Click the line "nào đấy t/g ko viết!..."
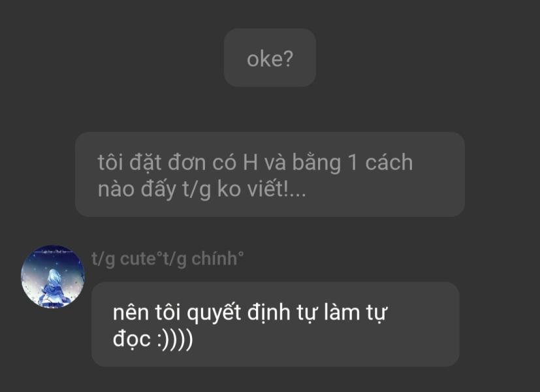540x392 pixels. pyautogui.click(x=202, y=189)
